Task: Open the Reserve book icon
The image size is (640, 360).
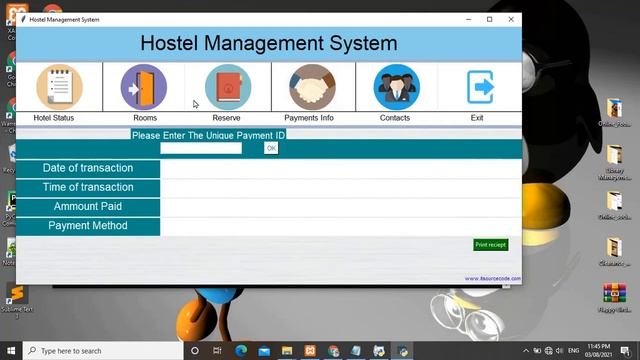Action: point(228,87)
